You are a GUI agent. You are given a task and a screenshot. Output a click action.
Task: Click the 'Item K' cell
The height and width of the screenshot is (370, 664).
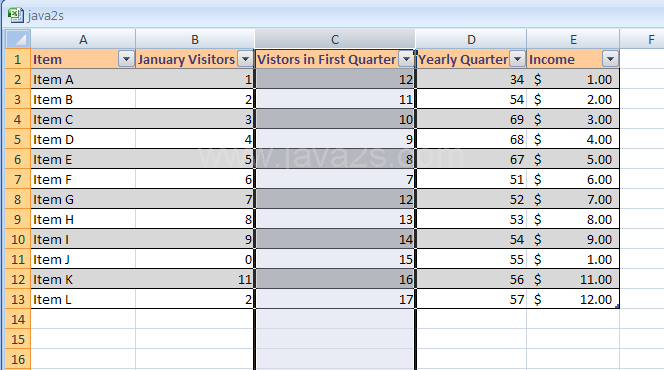click(83, 279)
